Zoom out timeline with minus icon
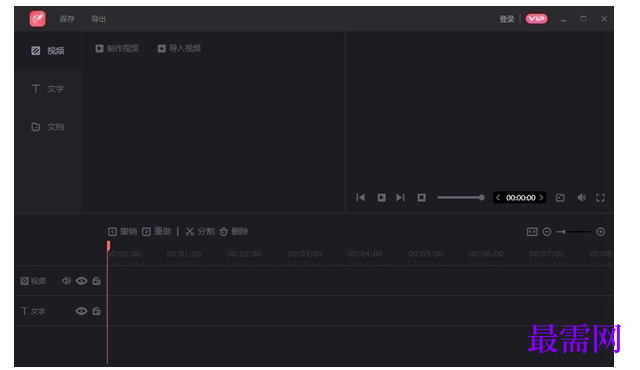 coord(547,232)
